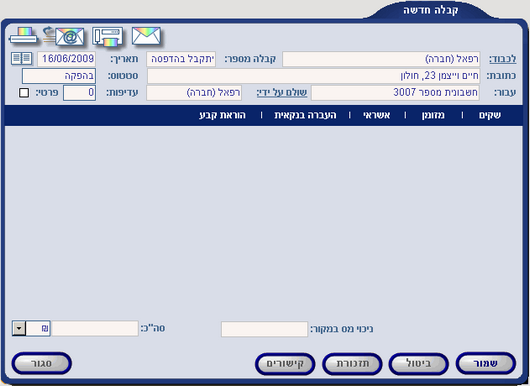Click the ניכוי מס במקור field

pos(264,329)
